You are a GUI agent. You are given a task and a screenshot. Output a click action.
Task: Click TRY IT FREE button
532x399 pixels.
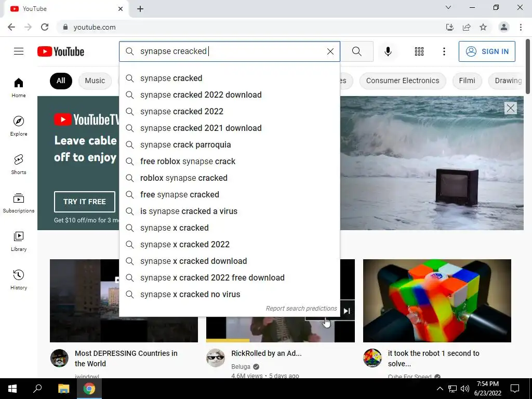click(x=85, y=202)
